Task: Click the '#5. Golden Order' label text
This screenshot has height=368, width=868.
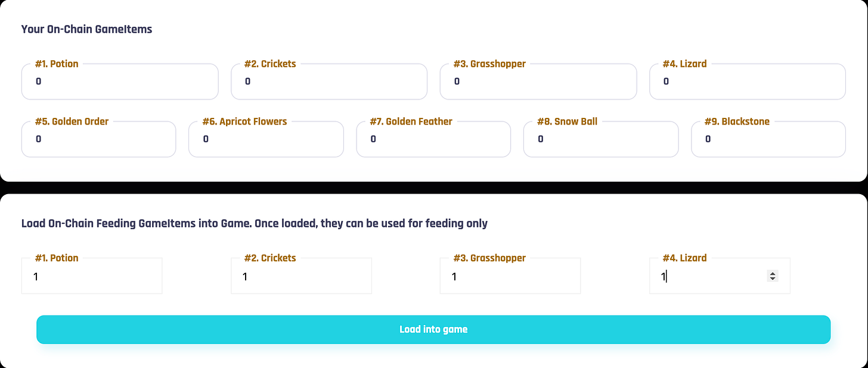Action: click(72, 121)
